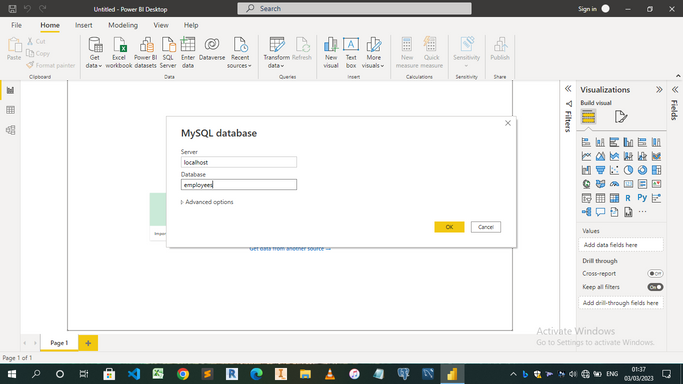Switch to the Help tab
Screen dimensions: 683x384
pyautogui.click(x=191, y=25)
